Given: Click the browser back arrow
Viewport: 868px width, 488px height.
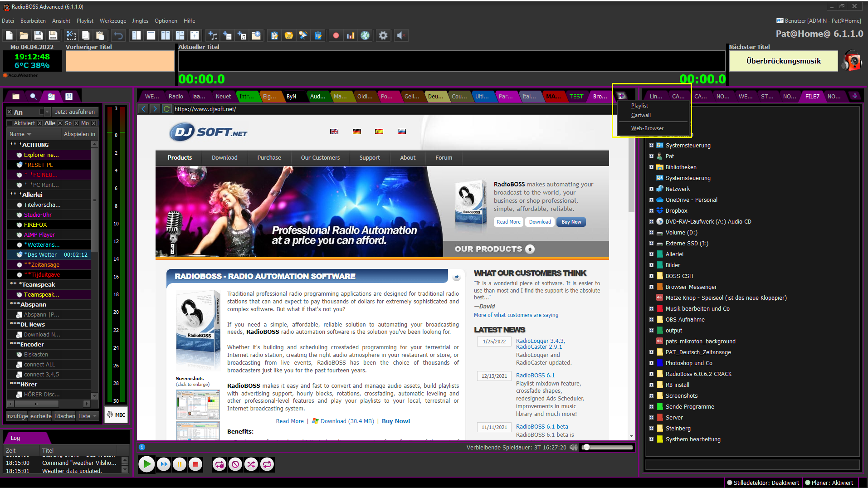Looking at the screenshot, I should click(x=143, y=109).
